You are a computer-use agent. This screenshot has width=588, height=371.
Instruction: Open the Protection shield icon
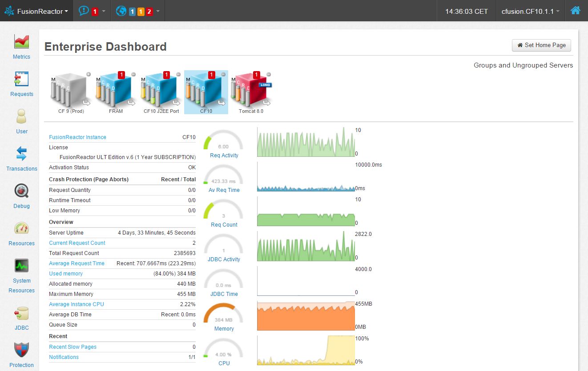[21, 350]
